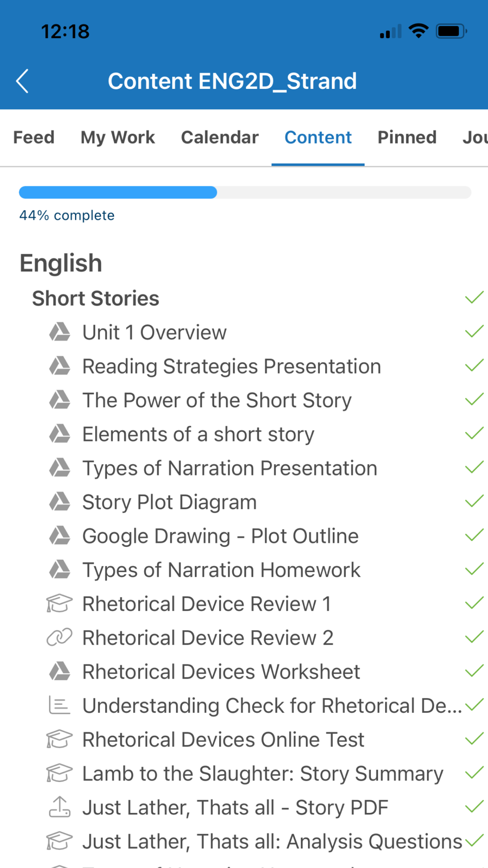Collapse the English module heading
The height and width of the screenshot is (868, 488).
[61, 263]
